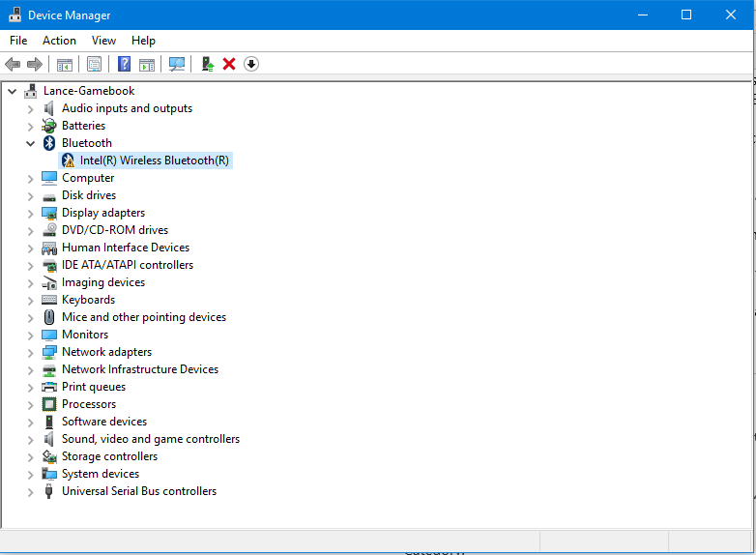
Task: Toggle the action pane toolbar icon
Action: pos(147,64)
